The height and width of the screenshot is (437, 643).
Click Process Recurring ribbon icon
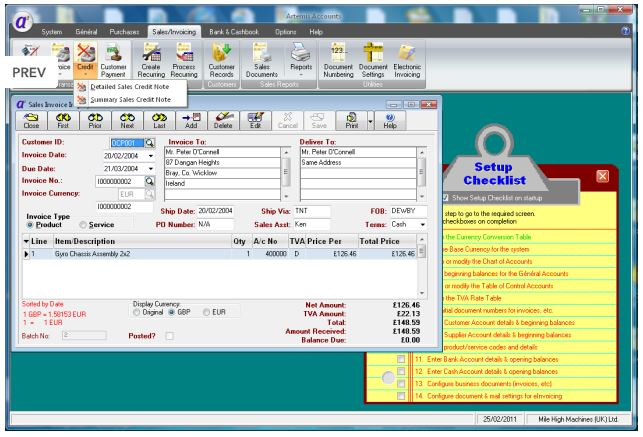click(x=184, y=60)
